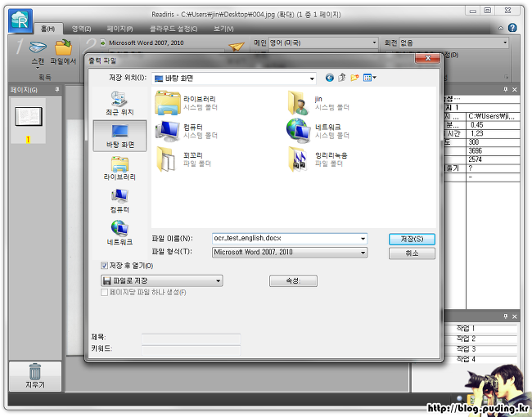Select page 1 thumbnail in Pages panel
The image size is (532, 417).
(28, 120)
